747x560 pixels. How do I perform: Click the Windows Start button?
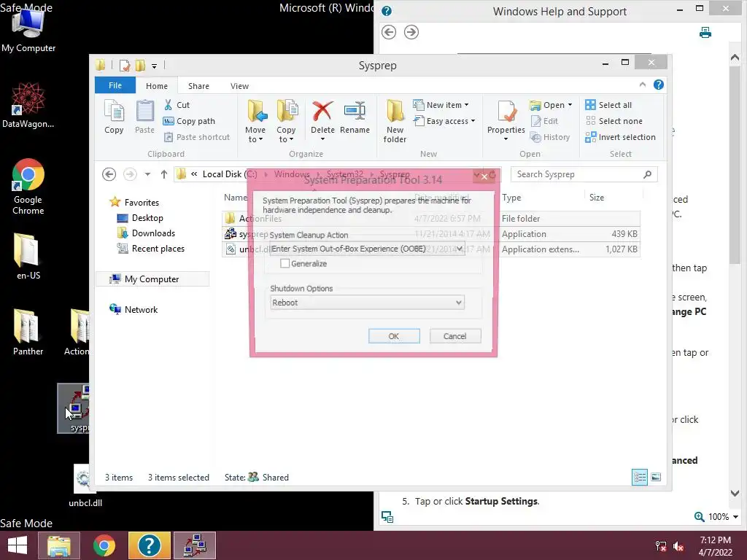(18, 545)
